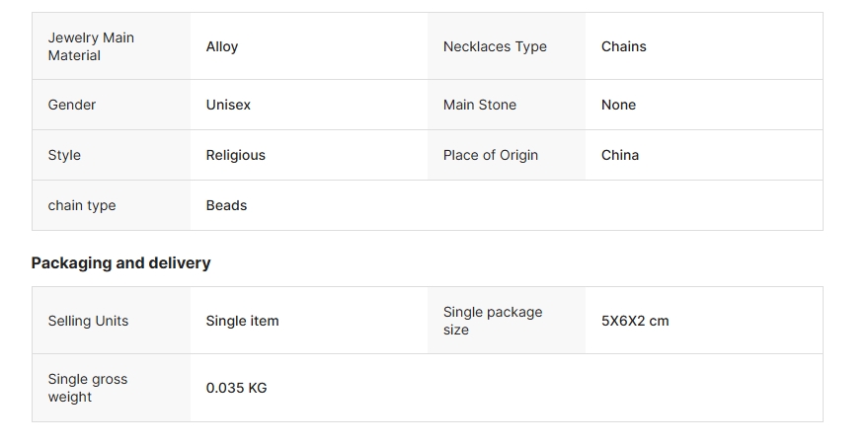Select the 5X6X2 cm dimensions value
Viewport: 868px width, 444px height.
[635, 321]
